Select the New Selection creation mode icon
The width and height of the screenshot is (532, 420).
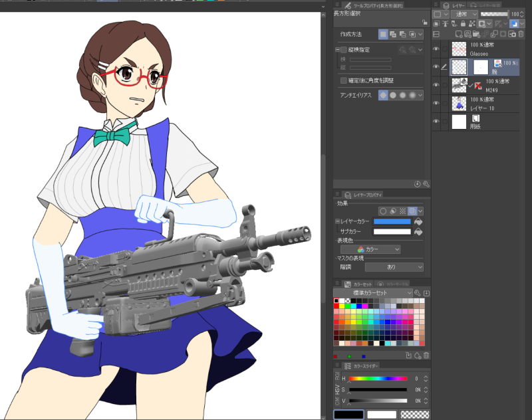[383, 34]
